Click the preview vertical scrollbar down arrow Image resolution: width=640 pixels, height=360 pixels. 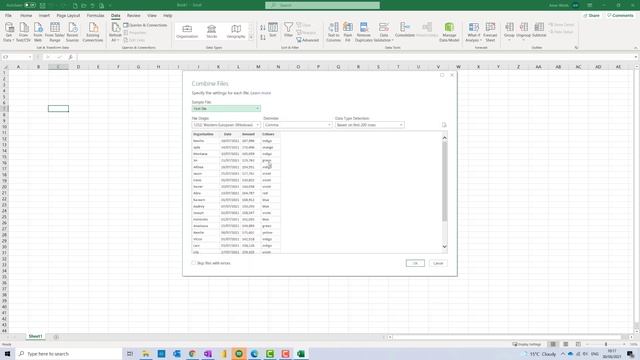pyautogui.click(x=444, y=247)
